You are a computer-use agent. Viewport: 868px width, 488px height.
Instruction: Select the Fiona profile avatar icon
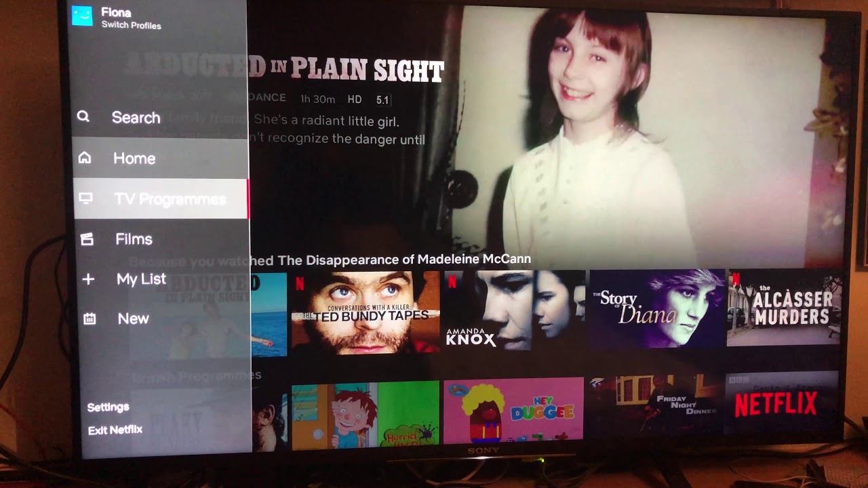[x=81, y=16]
